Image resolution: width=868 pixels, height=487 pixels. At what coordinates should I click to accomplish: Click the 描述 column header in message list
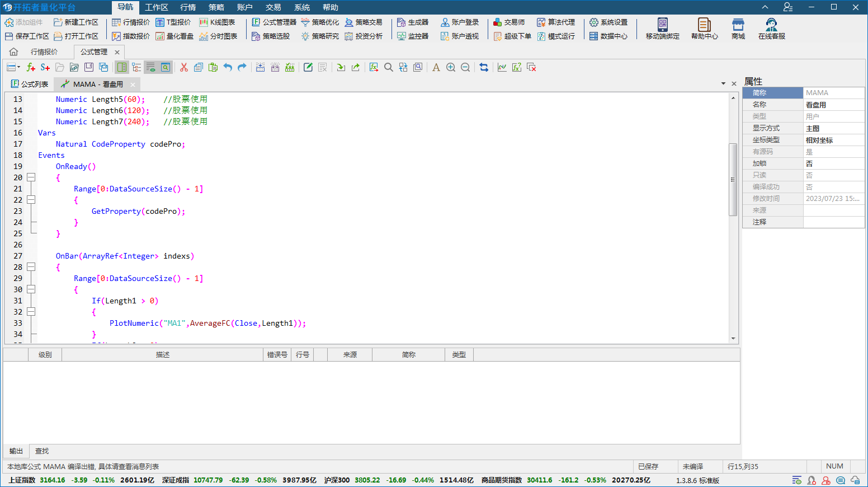pyautogui.click(x=163, y=355)
